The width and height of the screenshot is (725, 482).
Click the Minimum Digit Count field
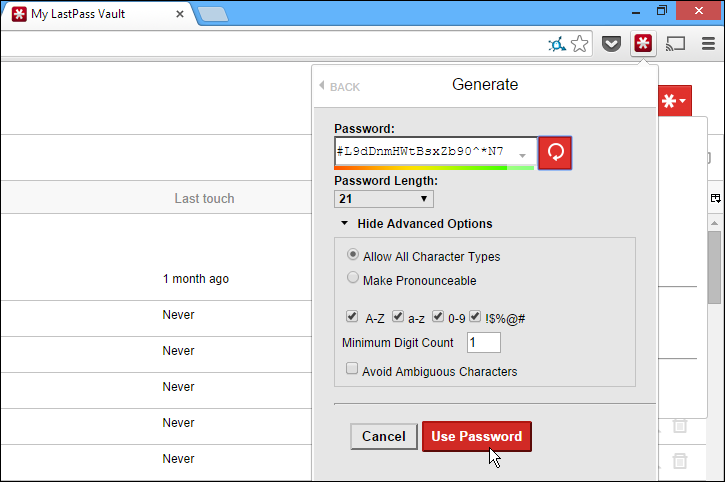pyautogui.click(x=484, y=343)
